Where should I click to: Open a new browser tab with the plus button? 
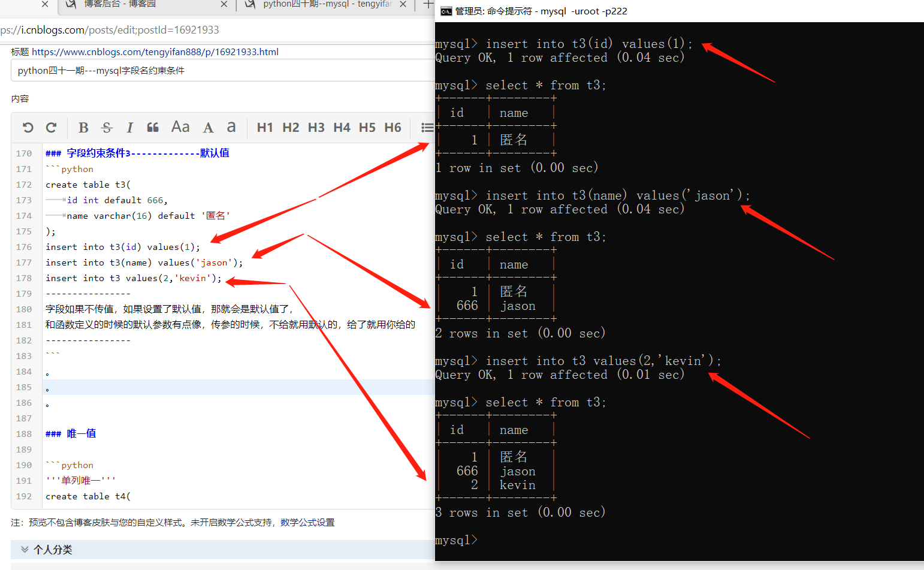point(428,4)
